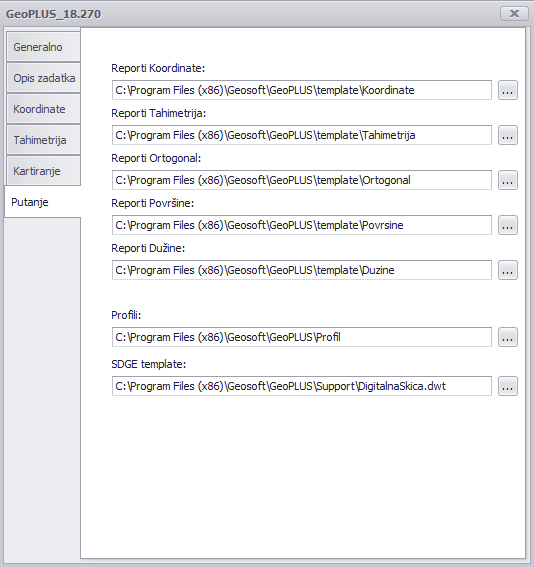Open the Generalno tab

point(43,47)
